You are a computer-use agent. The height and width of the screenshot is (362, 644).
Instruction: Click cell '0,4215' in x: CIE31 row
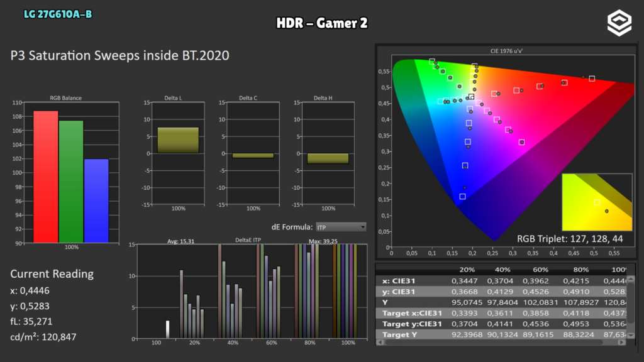point(576,281)
